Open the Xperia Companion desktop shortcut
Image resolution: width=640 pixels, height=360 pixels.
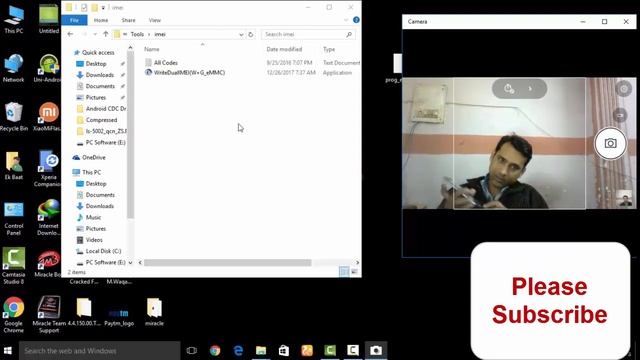[x=48, y=169]
